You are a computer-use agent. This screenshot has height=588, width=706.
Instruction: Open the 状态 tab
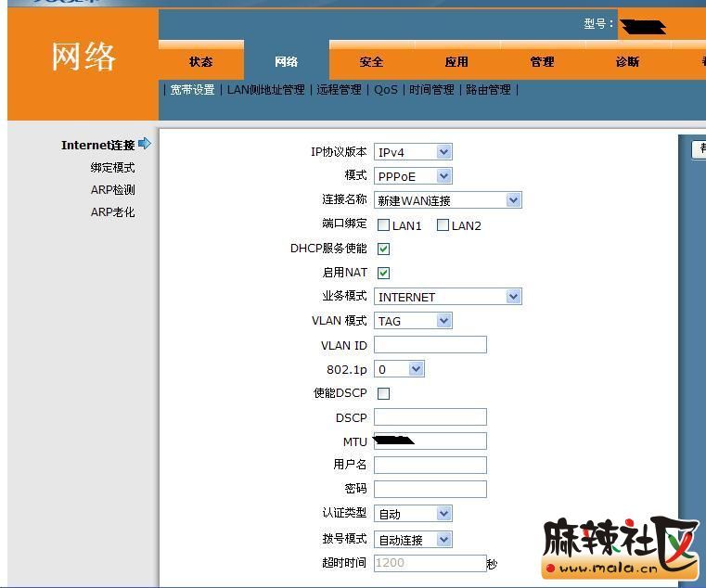coord(201,62)
